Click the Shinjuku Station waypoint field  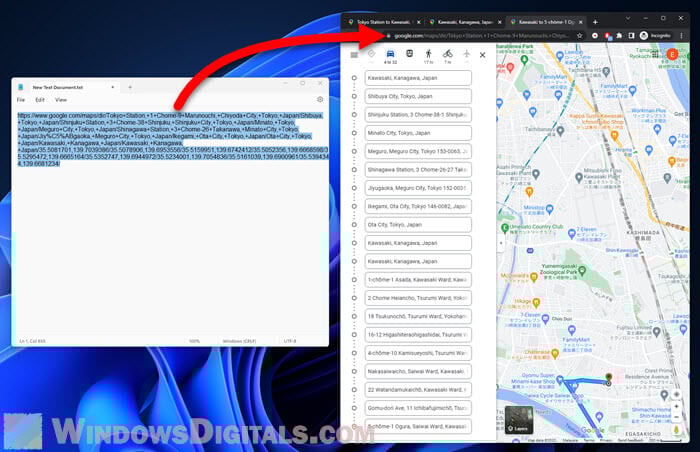[418, 114]
